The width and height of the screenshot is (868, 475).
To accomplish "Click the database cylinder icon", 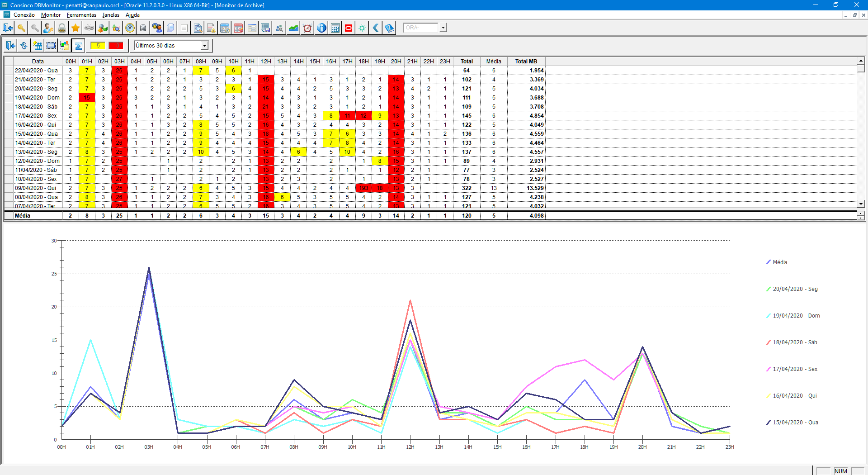I will tap(143, 28).
